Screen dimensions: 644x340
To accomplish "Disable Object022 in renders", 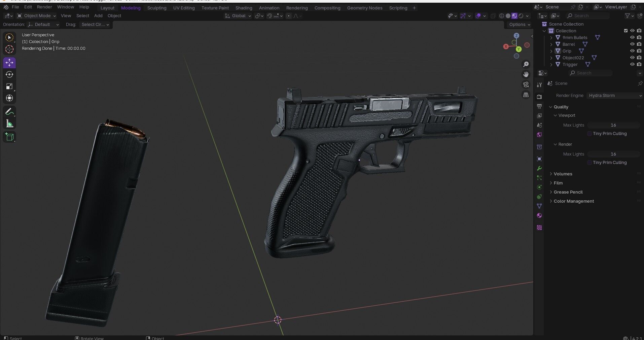I will click(639, 58).
